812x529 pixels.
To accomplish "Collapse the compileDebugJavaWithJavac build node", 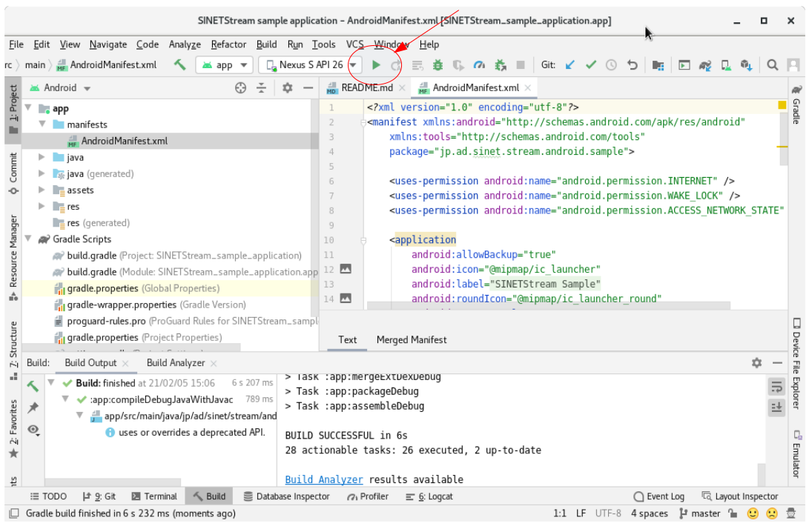I will click(66, 399).
